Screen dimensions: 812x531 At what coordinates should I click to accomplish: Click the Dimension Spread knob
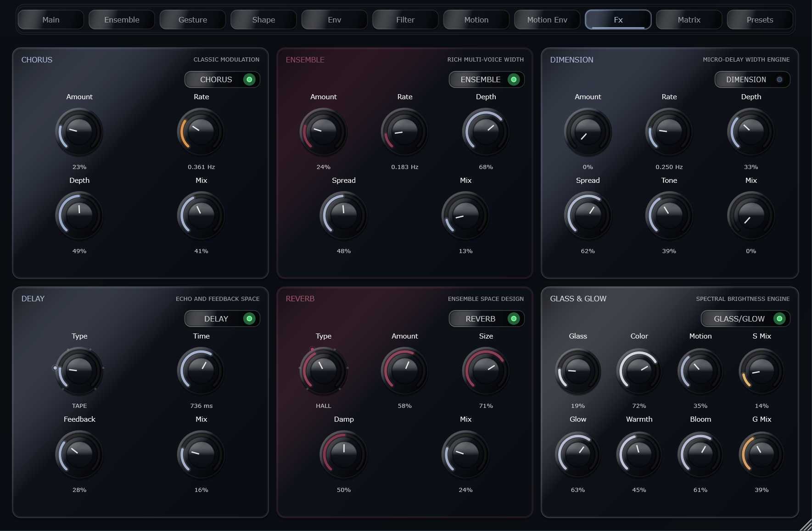point(588,215)
